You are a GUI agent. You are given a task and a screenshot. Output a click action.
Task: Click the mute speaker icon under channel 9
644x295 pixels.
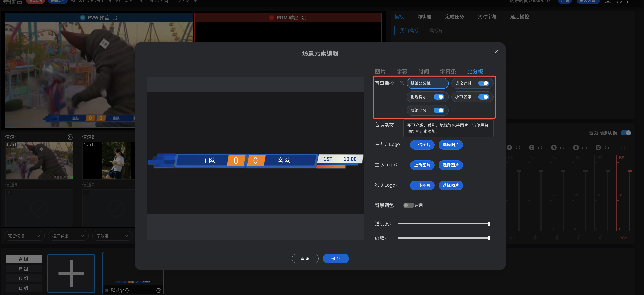tap(579, 238)
